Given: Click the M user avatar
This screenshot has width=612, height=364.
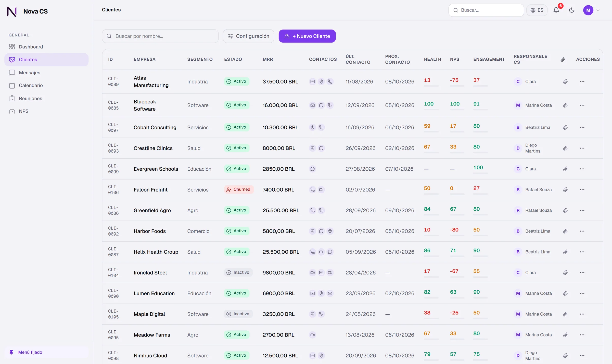Looking at the screenshot, I should (x=588, y=10).
